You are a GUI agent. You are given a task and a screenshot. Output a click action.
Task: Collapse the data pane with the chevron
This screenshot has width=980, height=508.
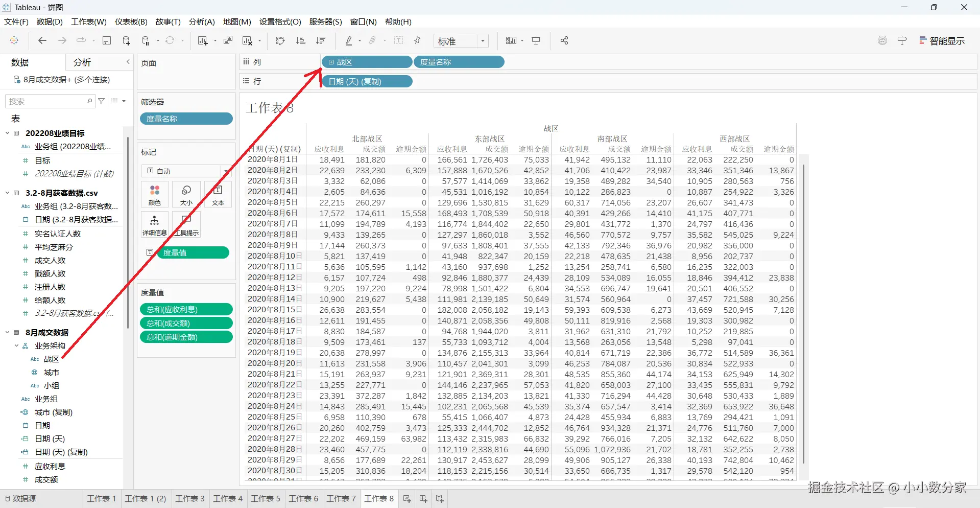click(x=128, y=62)
